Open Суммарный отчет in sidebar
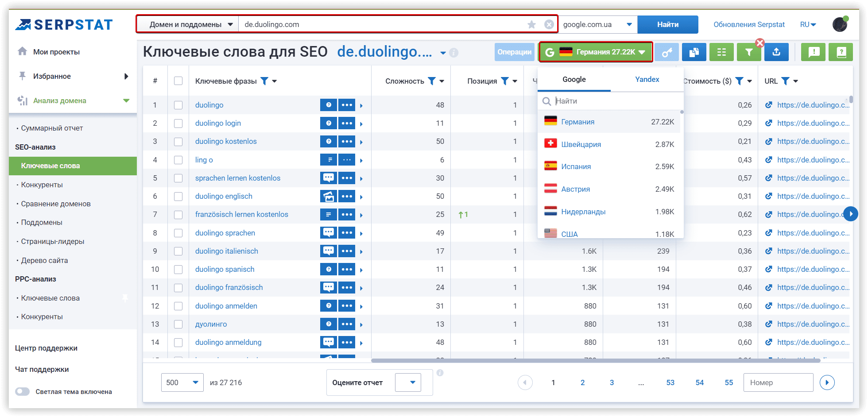The image size is (868, 417). tap(52, 128)
